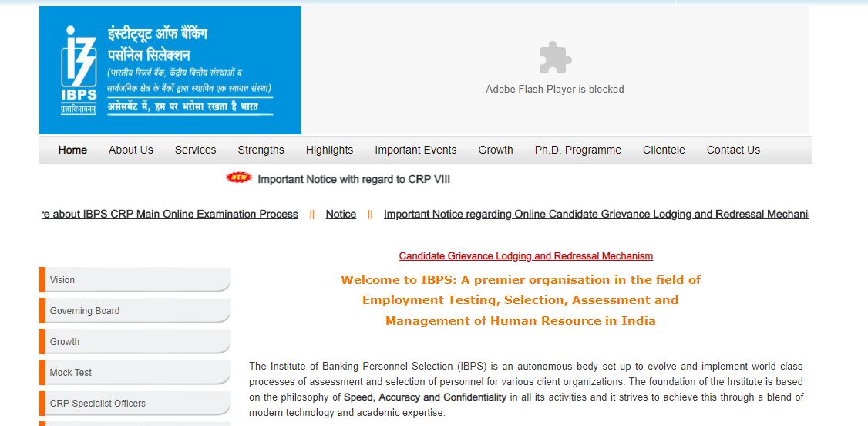Screen dimensions: 868x426
Task: Open Important Notice regarding Online Candidate Grievance link
Action: [596, 215]
